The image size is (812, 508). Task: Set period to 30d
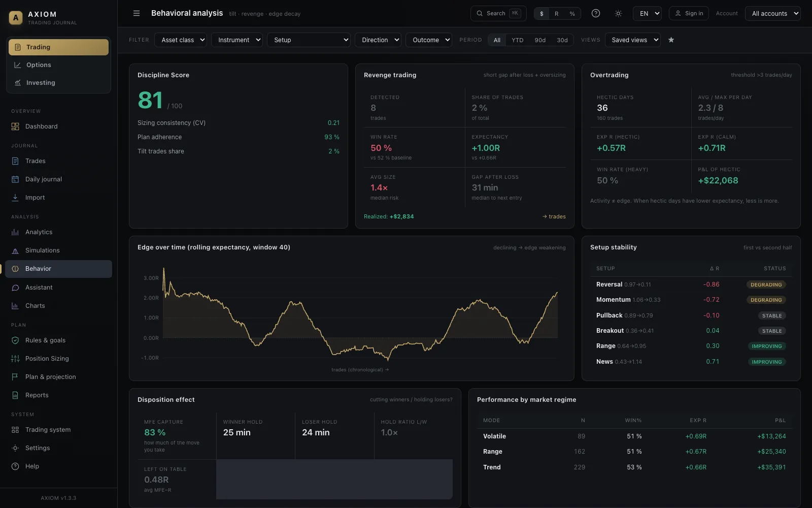click(x=562, y=40)
